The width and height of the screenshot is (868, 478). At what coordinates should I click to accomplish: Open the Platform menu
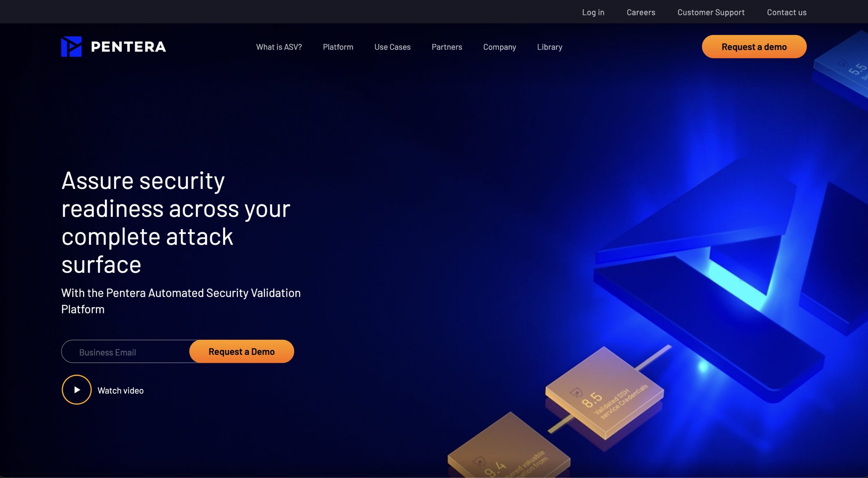(338, 47)
